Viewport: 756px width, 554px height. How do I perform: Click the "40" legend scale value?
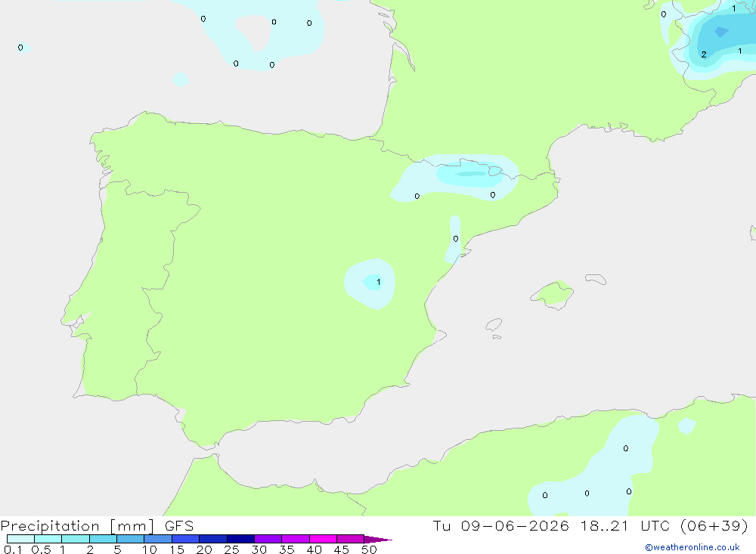click(x=314, y=549)
